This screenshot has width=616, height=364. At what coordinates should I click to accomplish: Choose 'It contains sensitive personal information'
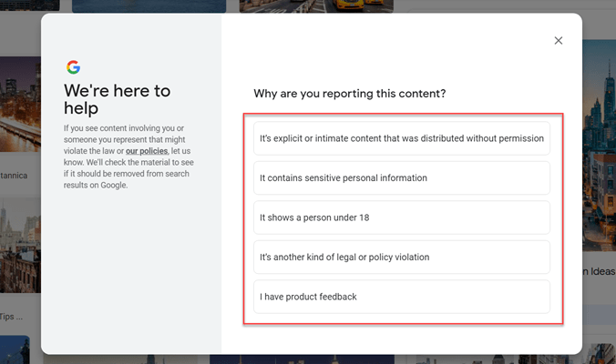point(402,178)
